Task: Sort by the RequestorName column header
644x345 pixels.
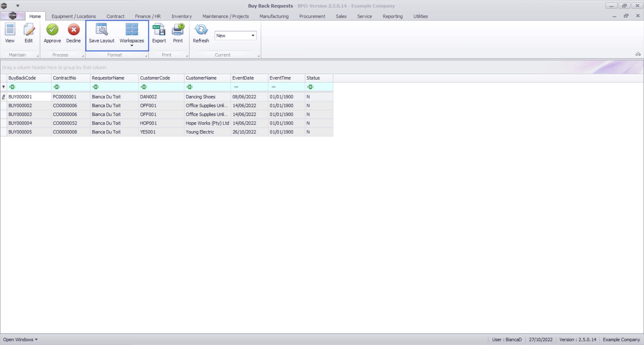Action: [114, 78]
